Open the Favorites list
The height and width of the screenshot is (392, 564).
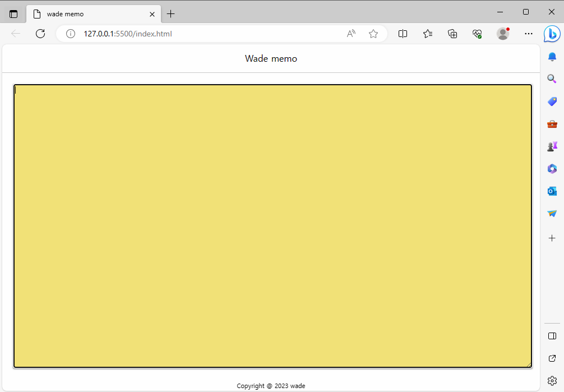428,34
